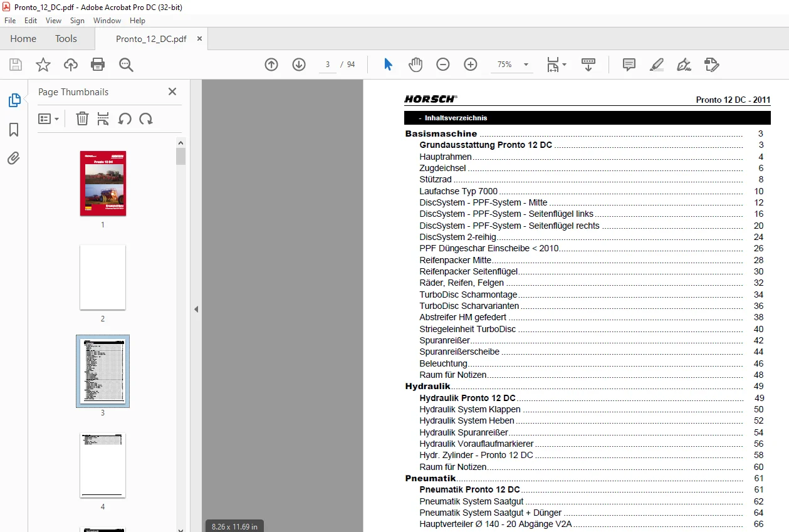This screenshot has width=789, height=532.
Task: Click the thumbnails panel scrollbar handle
Action: 180,156
